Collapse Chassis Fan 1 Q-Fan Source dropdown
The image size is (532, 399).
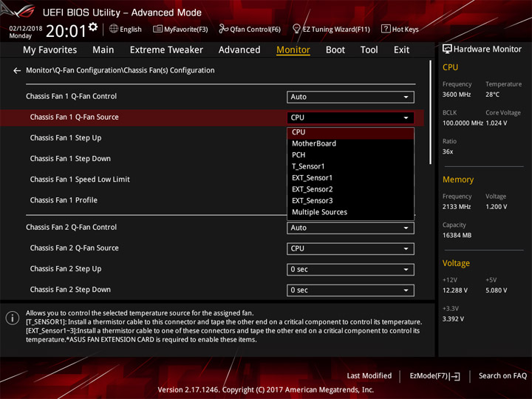(x=350, y=117)
